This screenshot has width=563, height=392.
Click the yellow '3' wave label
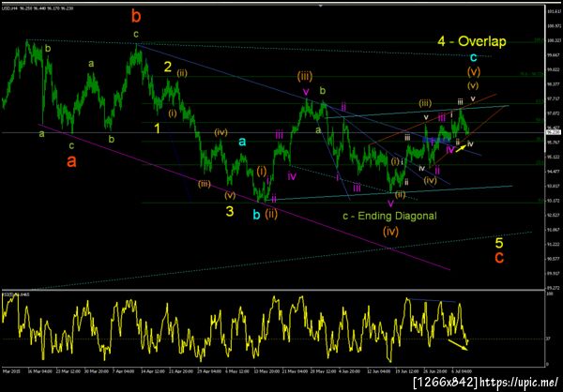230,211
